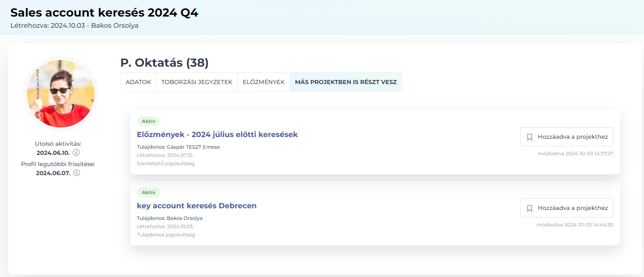Open the ADATOK tab

[138, 82]
